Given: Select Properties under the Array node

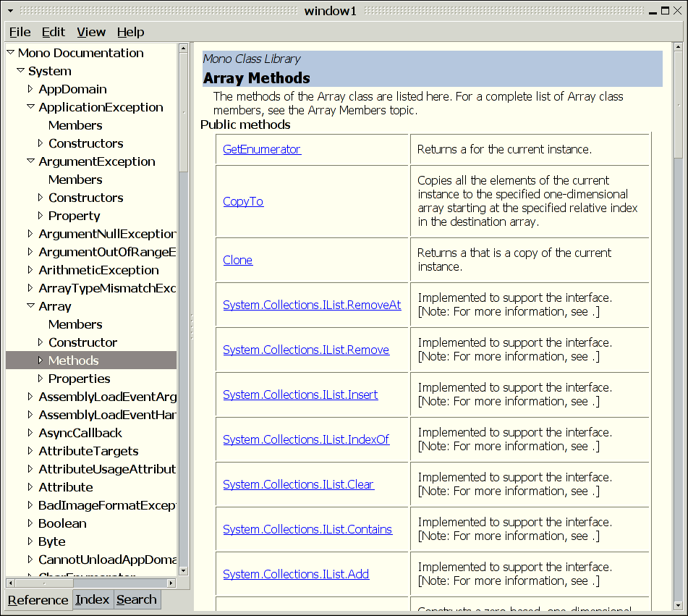Looking at the screenshot, I should pyautogui.click(x=79, y=379).
